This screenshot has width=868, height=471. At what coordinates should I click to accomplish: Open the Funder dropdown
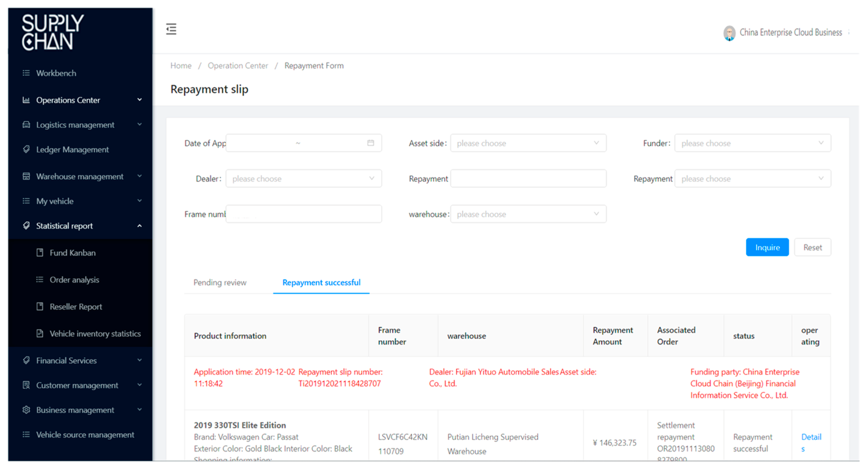pos(752,143)
